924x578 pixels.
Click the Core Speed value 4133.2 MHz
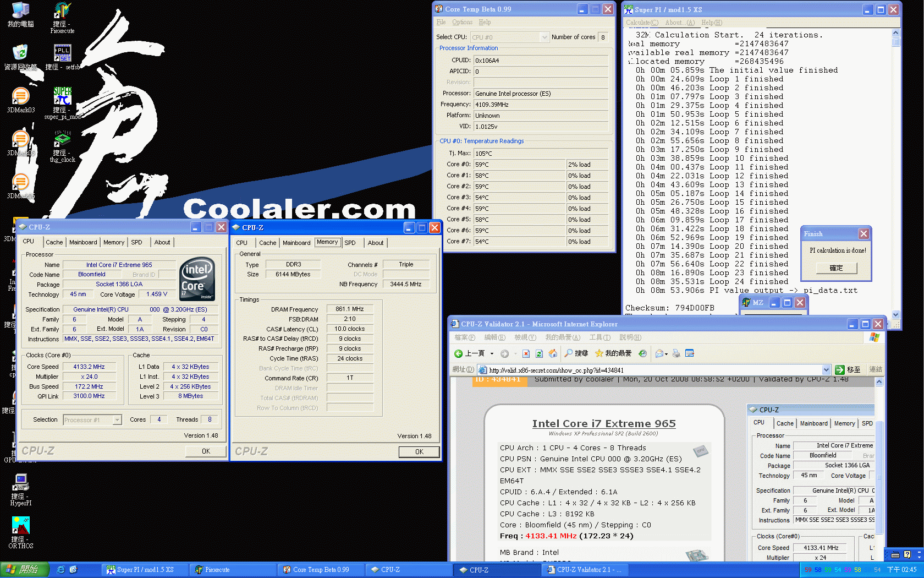pos(89,367)
